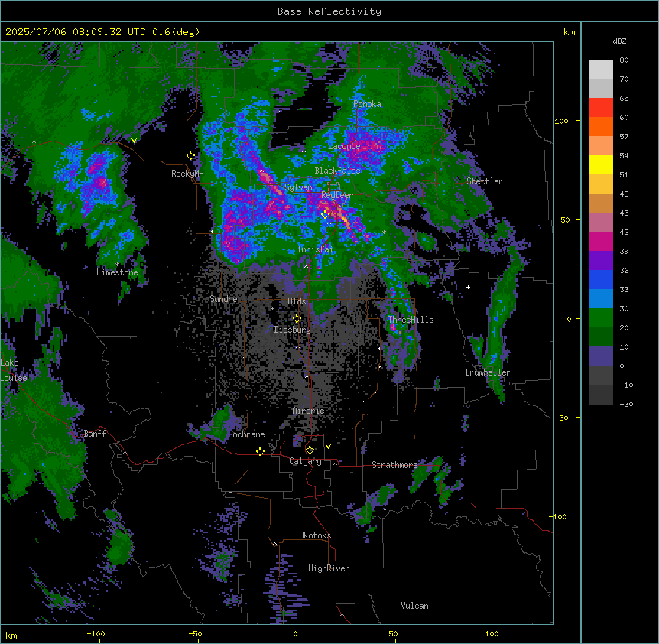Viewport: 659px width, 644px height.
Task: Click the RockyMH label
Action: [187, 174]
